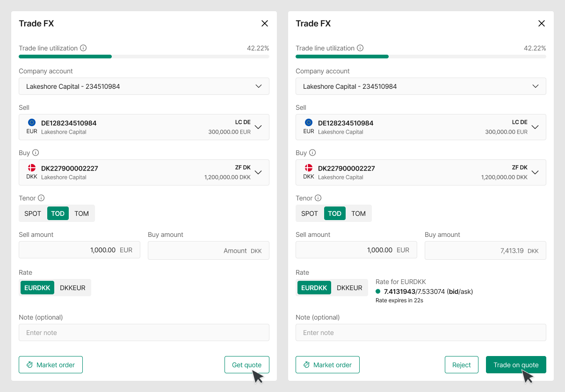The image size is (565, 392).
Task: Expand Sell account DE128234510984 in left panel
Action: 144,127
